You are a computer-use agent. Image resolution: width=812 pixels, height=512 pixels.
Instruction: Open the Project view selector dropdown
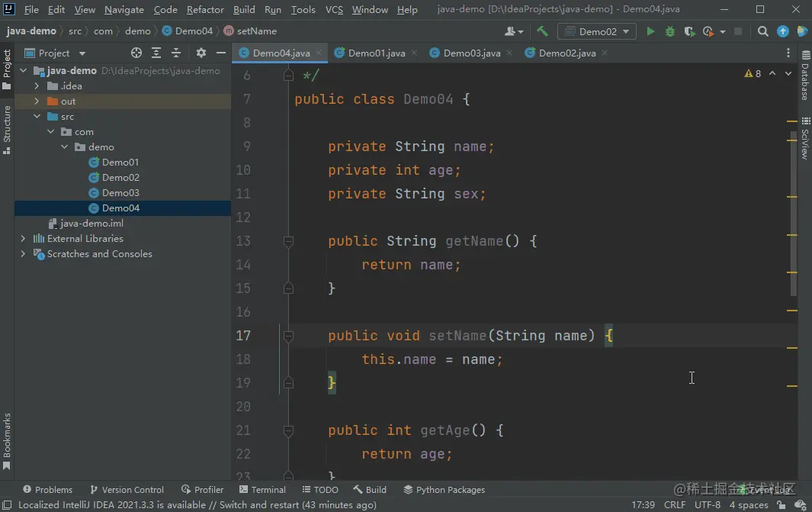point(54,53)
